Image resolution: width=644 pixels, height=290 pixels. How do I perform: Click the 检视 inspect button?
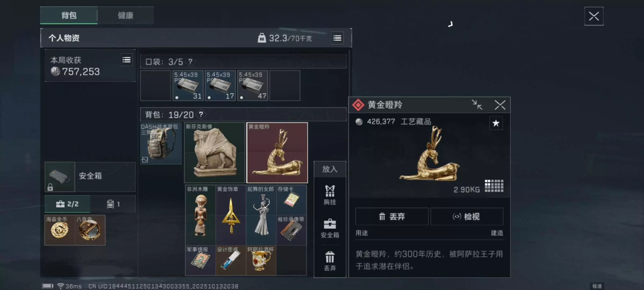(x=467, y=216)
